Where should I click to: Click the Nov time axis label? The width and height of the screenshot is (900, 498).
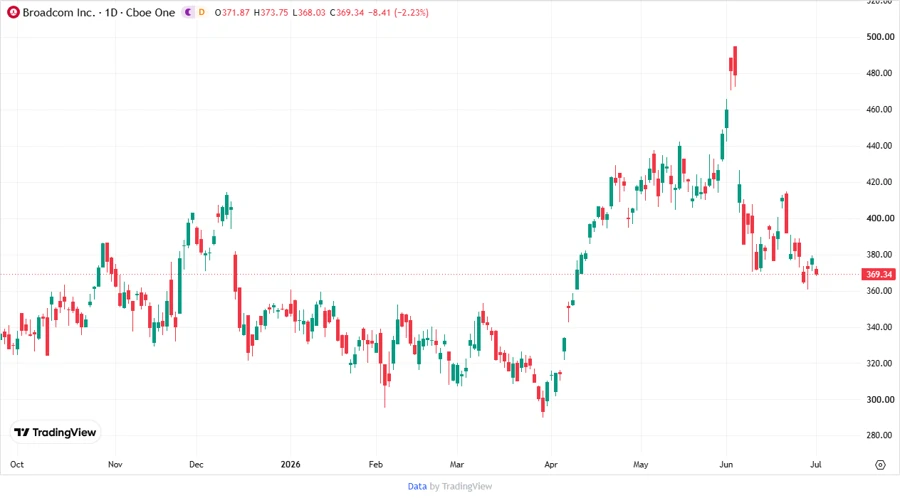click(x=115, y=464)
